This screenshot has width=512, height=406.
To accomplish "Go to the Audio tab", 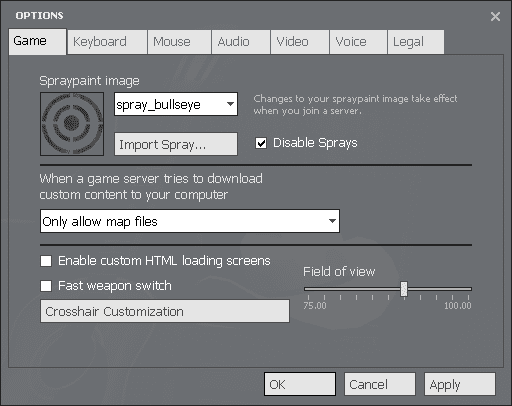I will click(241, 42).
